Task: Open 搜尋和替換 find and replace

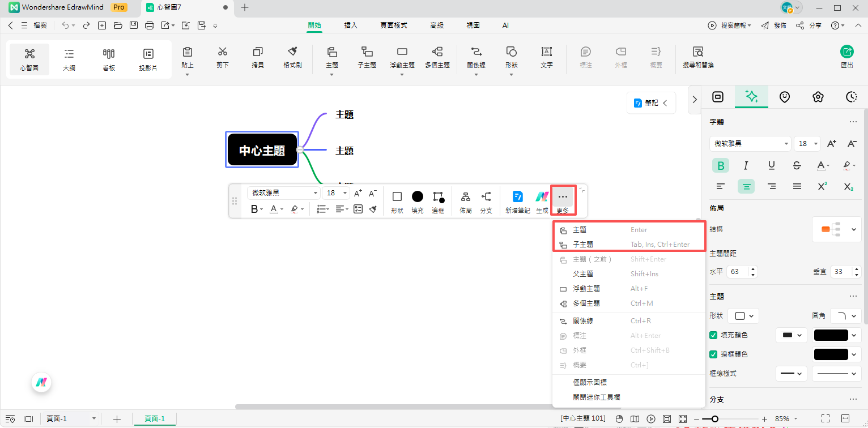Action: [697, 58]
